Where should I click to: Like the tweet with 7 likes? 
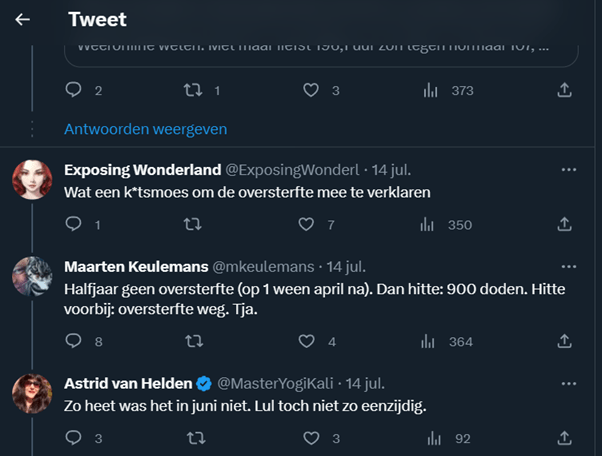click(311, 225)
